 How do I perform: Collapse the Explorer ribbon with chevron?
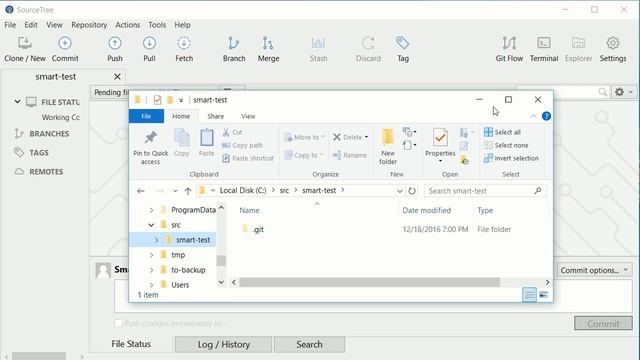click(533, 116)
